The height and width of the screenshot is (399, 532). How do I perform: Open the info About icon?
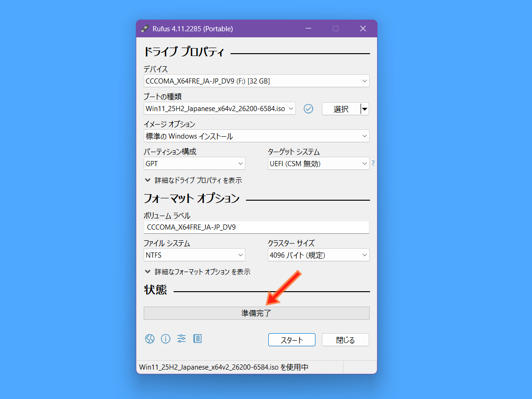tap(166, 339)
